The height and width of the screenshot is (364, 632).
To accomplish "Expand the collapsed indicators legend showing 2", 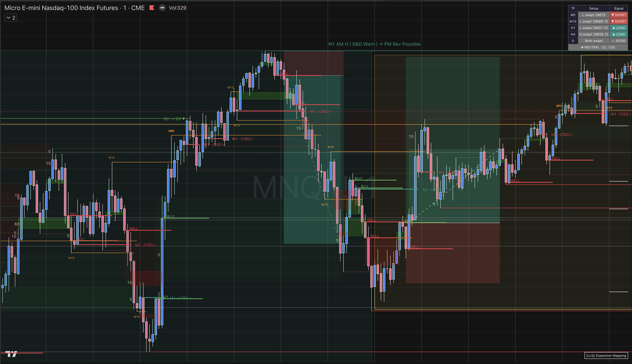I will (x=11, y=18).
